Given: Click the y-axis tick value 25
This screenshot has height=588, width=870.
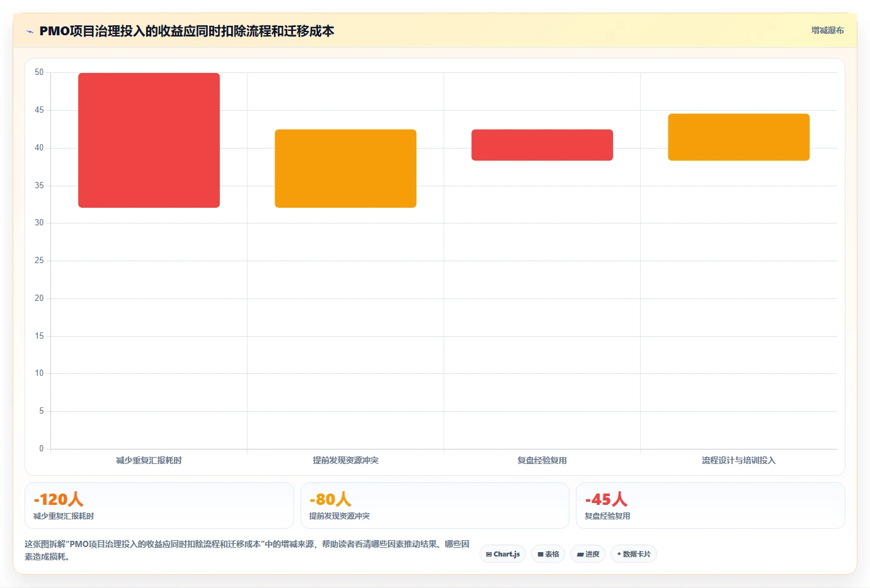Looking at the screenshot, I should [x=39, y=261].
